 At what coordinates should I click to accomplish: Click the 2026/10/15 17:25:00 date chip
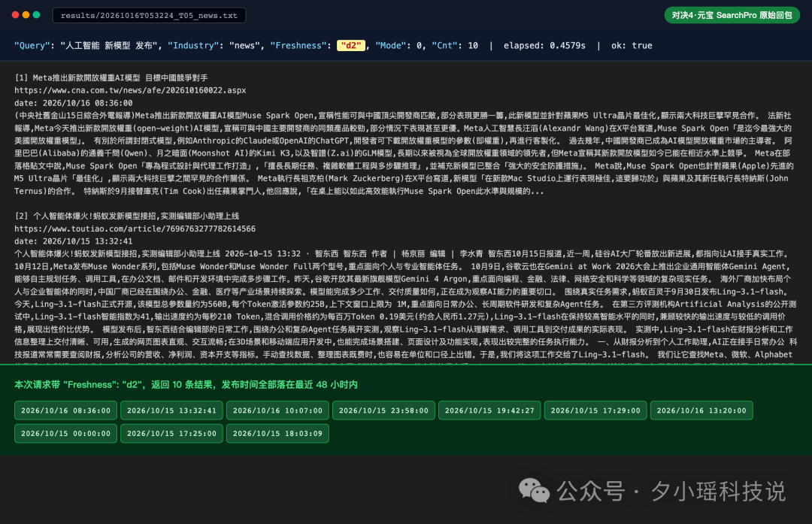(172, 433)
